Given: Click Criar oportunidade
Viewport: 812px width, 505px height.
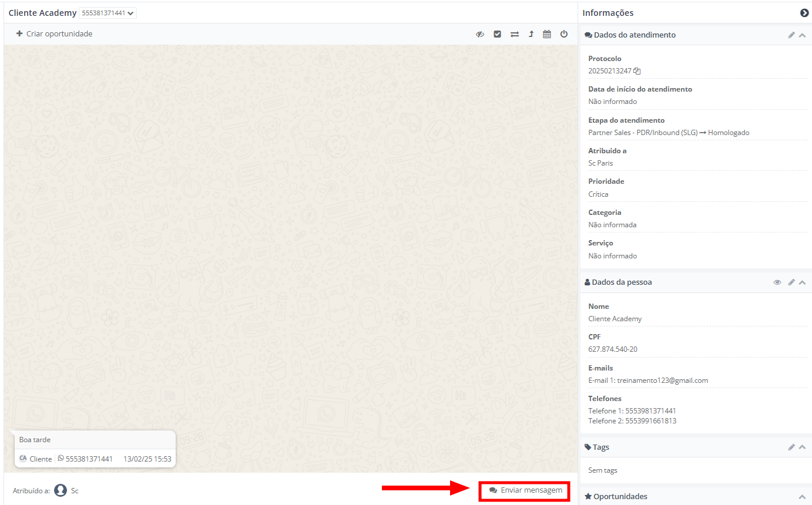Looking at the screenshot, I should tap(54, 34).
